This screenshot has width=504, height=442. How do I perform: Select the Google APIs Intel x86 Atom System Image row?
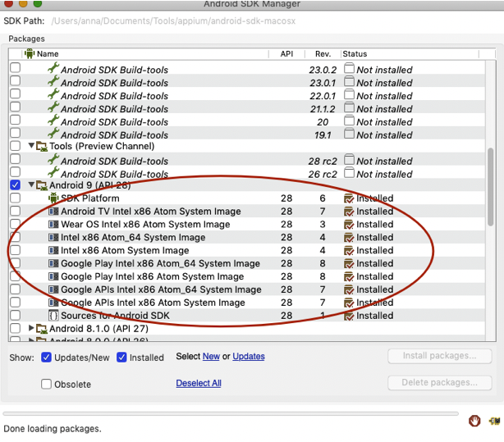[247, 303]
